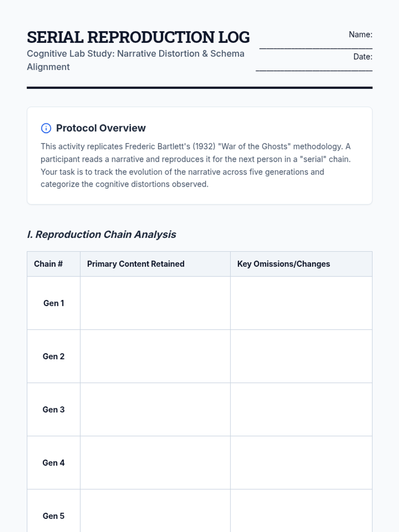Click the Reproduction Chain Analysis section heading
Viewport: 399px width, 532px height.
(x=101, y=234)
